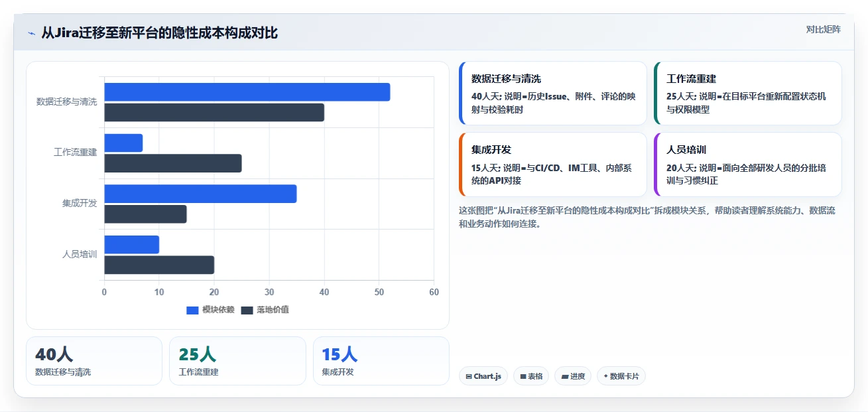Click the 40人天 description text
The image size is (868, 412).
pyautogui.click(x=554, y=103)
